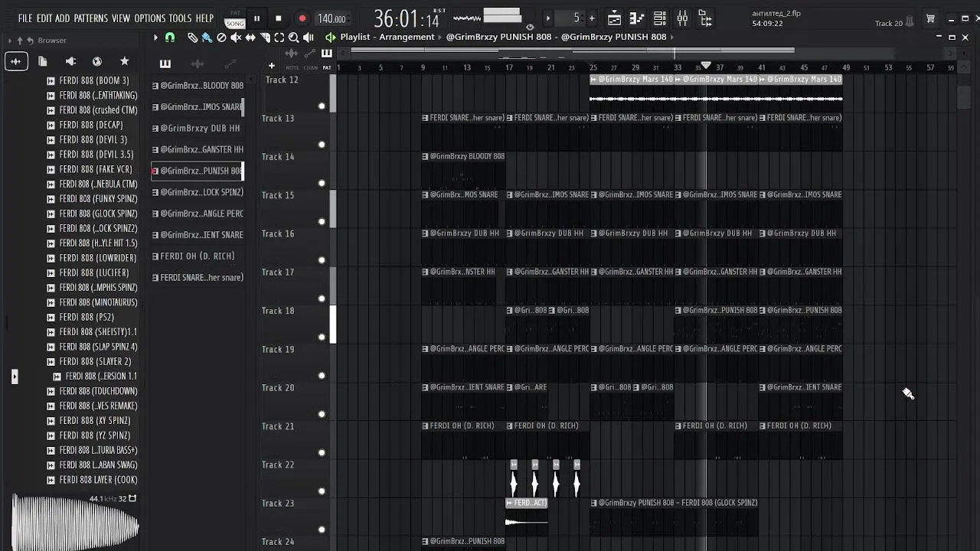The height and width of the screenshot is (551, 980).
Task: Select the Playback speaker tool
Action: tap(309, 37)
